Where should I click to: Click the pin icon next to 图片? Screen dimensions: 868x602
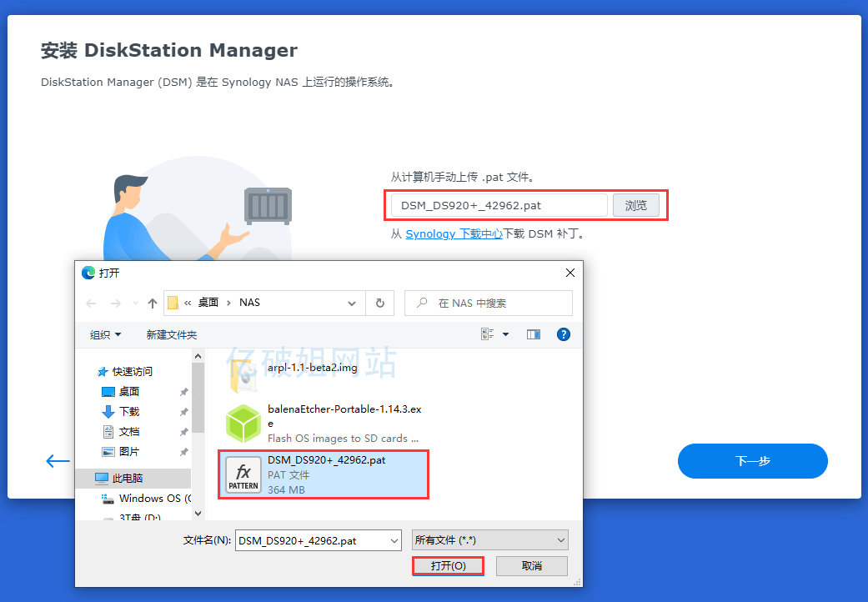click(x=183, y=452)
